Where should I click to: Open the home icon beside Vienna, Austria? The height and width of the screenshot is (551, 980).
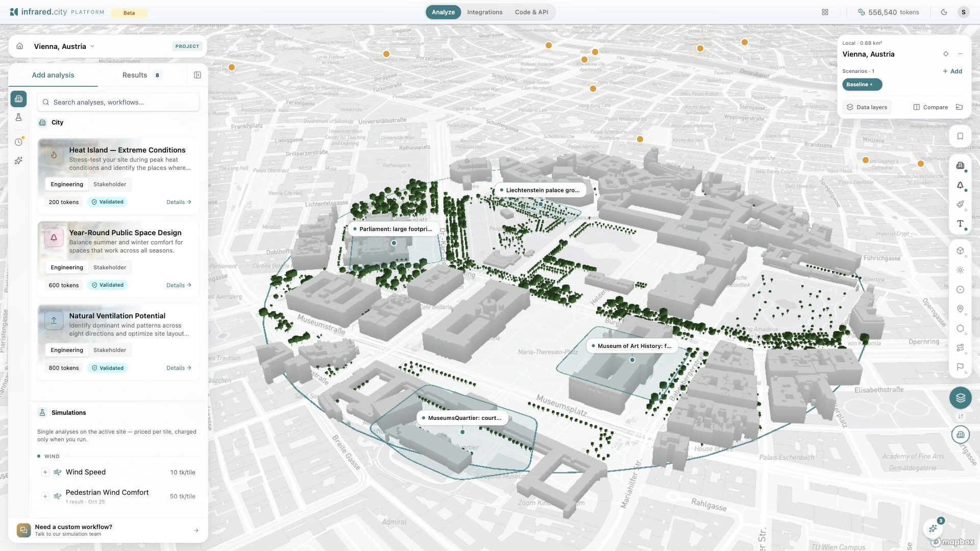(x=20, y=46)
